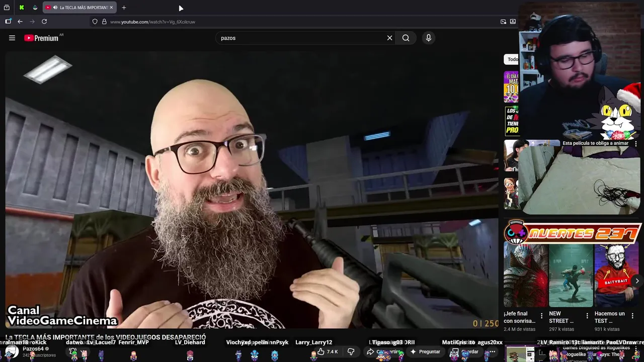Switch to the green K pinned tab
Viewport: 644px width, 362px height.
click(22, 8)
